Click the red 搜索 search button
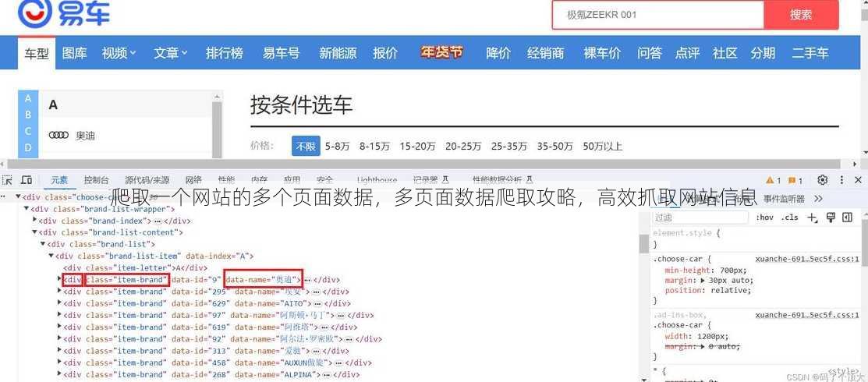 (801, 15)
